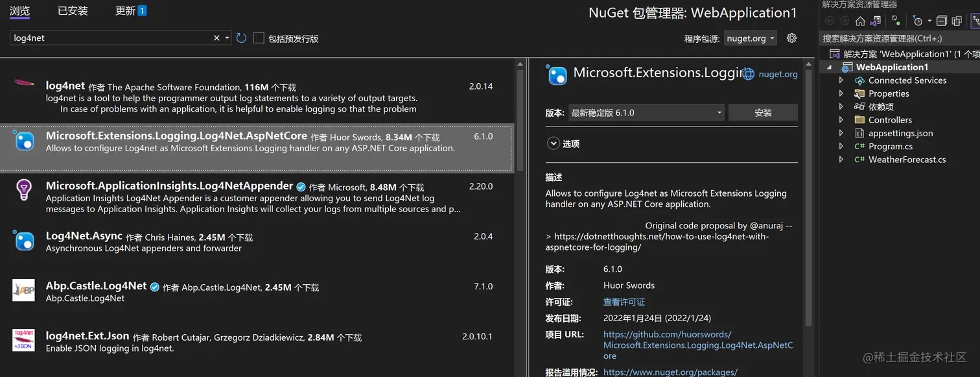
Task: Click the solution icon beside 解决方案 'WebApplication1'
Action: pos(834,54)
